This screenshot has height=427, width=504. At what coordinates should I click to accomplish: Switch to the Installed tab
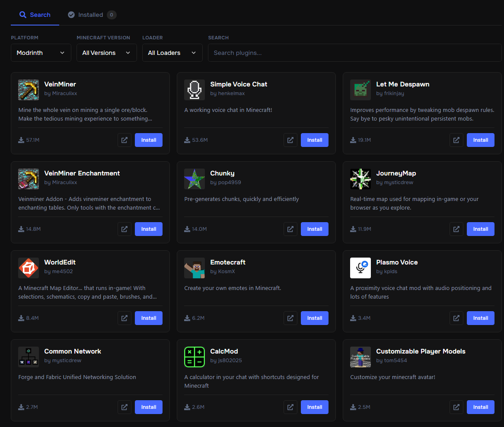92,15
